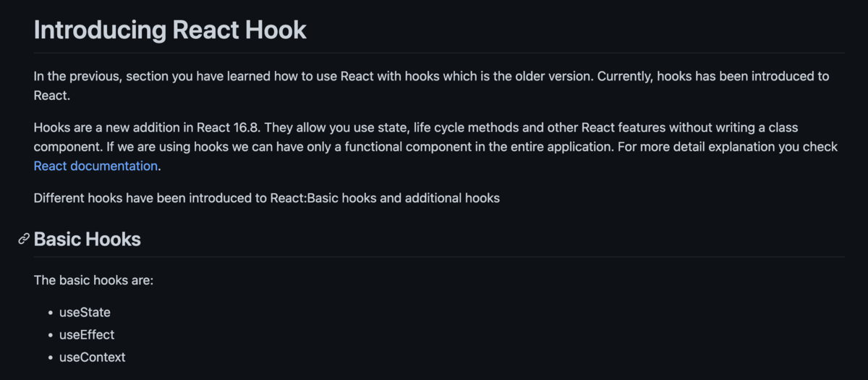The image size is (868, 380).
Task: Click the bullet before useEffect
Action: point(51,336)
